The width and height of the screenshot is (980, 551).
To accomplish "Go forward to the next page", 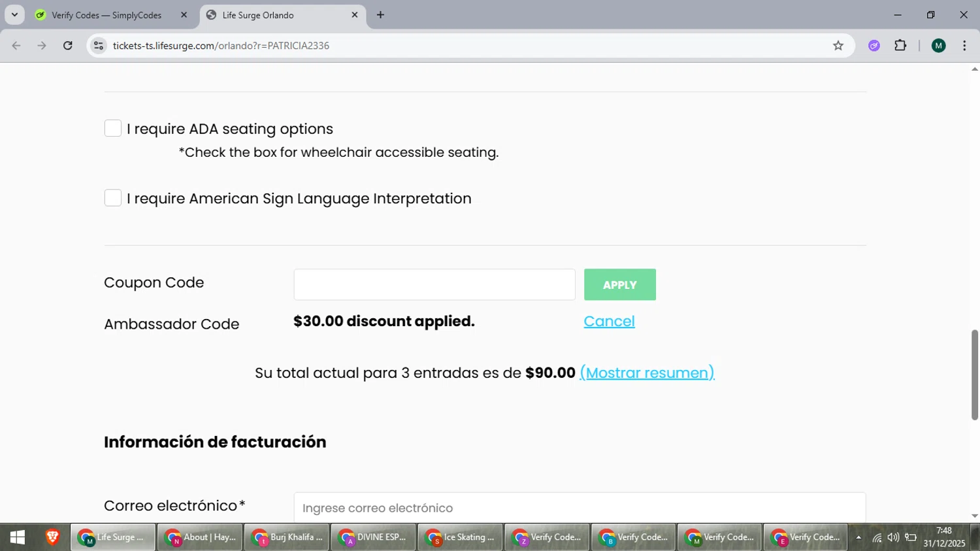I will click(42, 46).
